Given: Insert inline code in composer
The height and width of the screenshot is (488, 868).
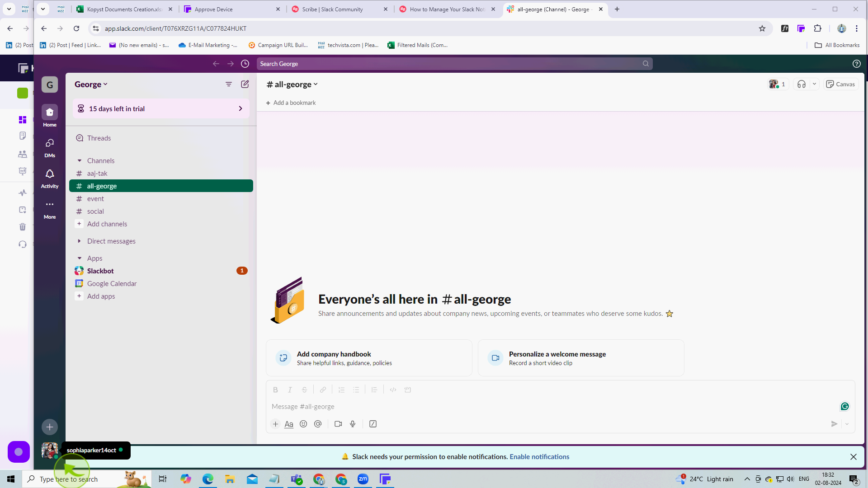Looking at the screenshot, I should 393,389.
